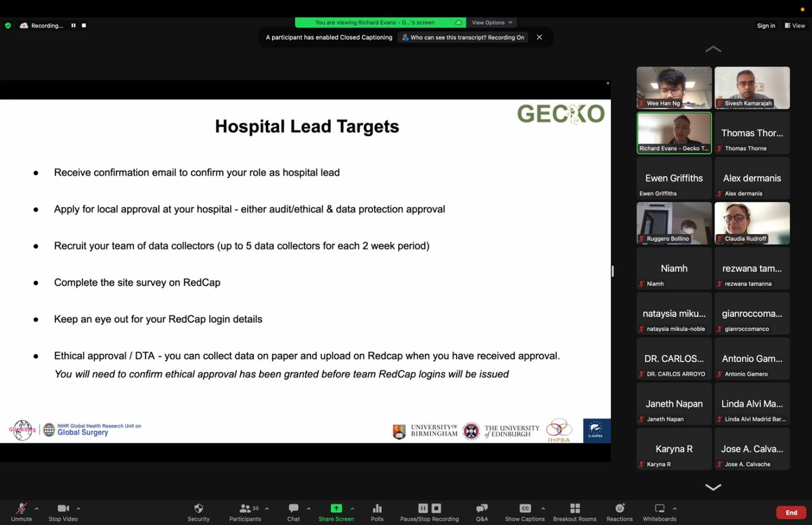The image size is (812, 525).
Task: Click 'Who can see this transcript?' link
Action: point(463,37)
